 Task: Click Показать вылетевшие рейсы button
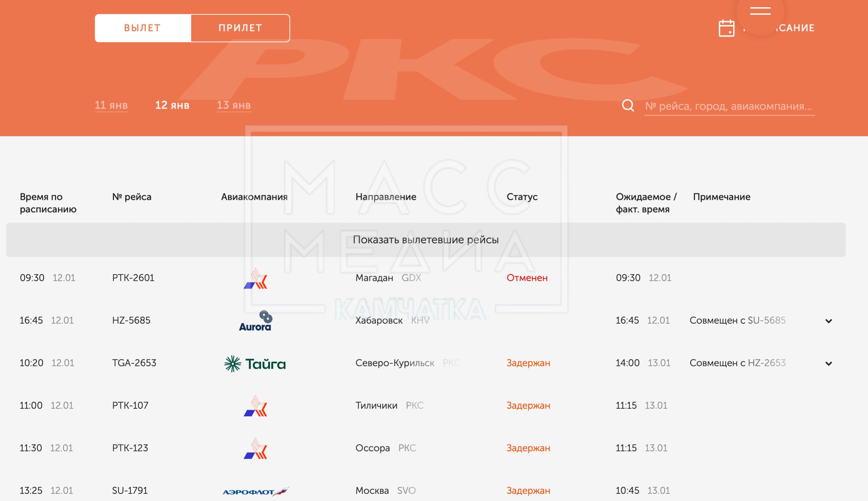click(x=425, y=240)
